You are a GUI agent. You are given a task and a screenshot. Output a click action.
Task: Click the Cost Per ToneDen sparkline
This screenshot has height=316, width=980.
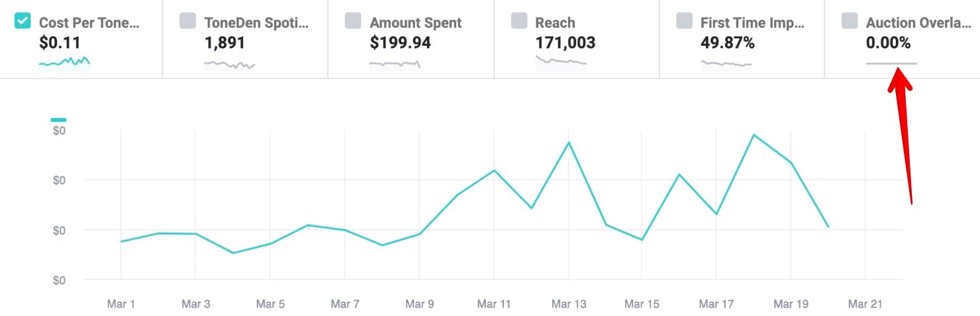[x=64, y=63]
